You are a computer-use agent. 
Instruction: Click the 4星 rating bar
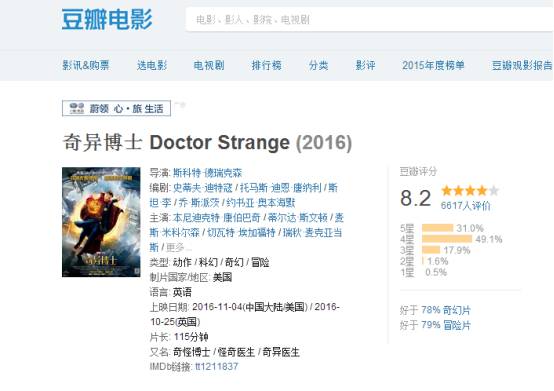click(x=447, y=239)
